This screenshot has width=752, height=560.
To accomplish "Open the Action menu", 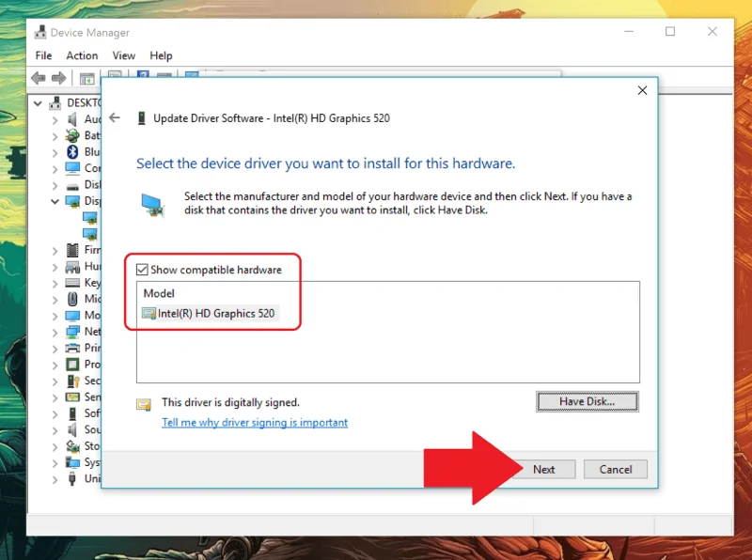I will [82, 55].
